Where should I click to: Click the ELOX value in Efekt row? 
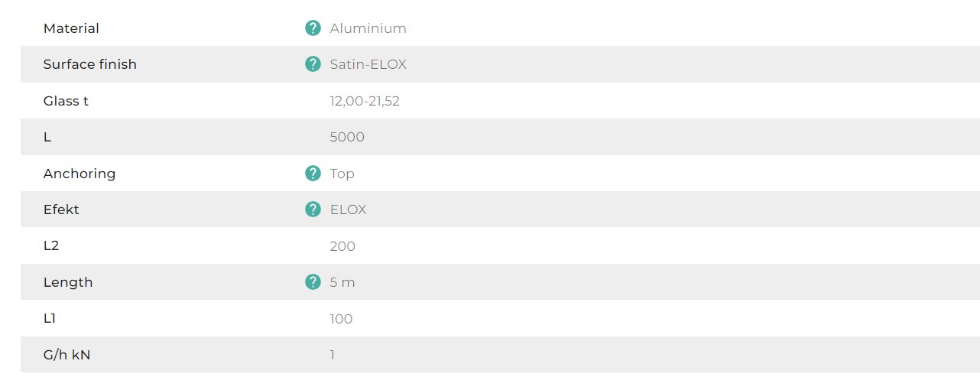[x=349, y=210]
